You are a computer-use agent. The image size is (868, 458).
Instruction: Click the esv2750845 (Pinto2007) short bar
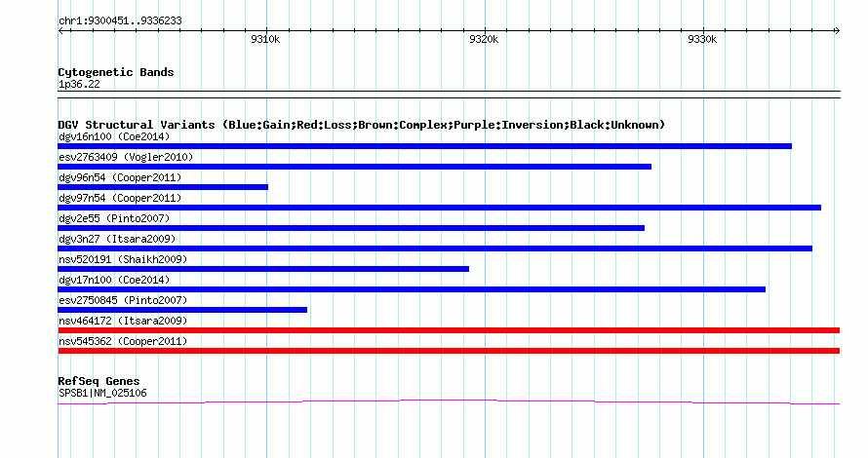[182, 310]
